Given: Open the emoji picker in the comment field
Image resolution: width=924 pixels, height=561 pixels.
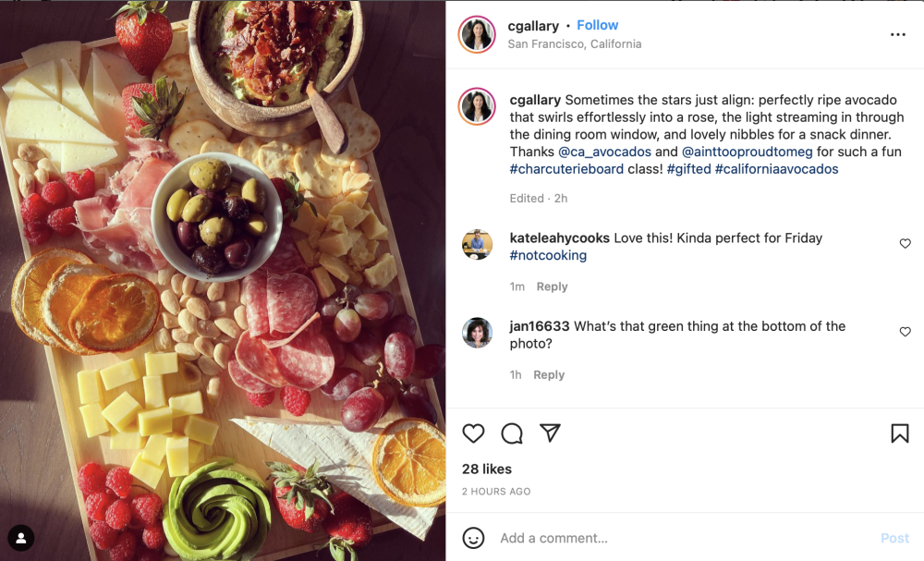Looking at the screenshot, I should click(474, 538).
